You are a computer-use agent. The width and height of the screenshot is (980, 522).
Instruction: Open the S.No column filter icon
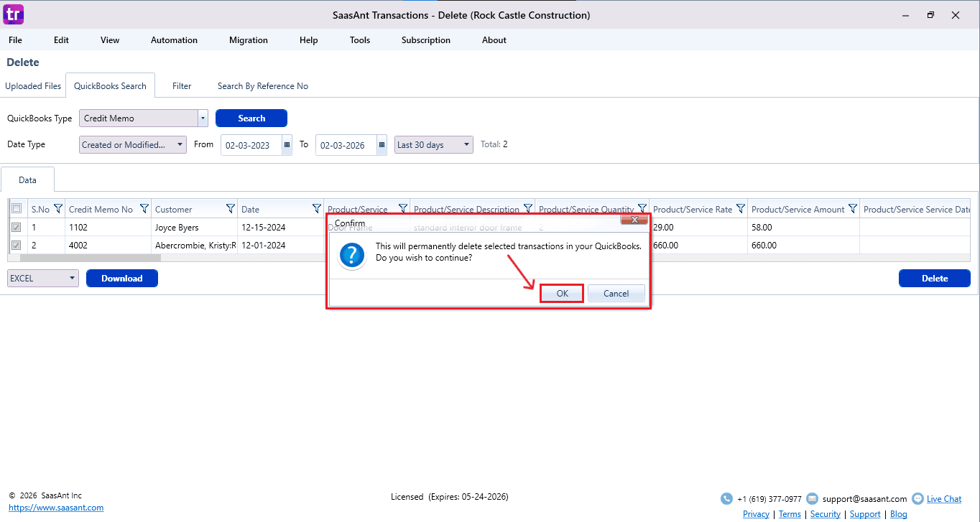click(x=58, y=209)
